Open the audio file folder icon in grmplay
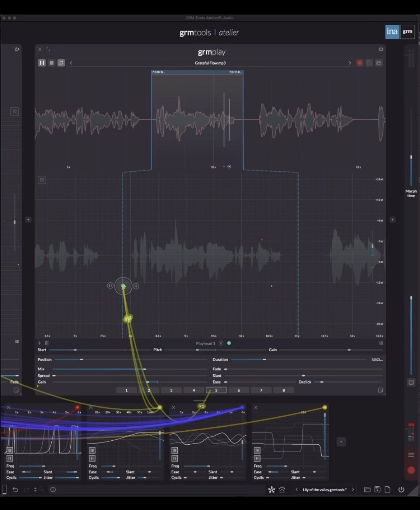 pos(379,63)
